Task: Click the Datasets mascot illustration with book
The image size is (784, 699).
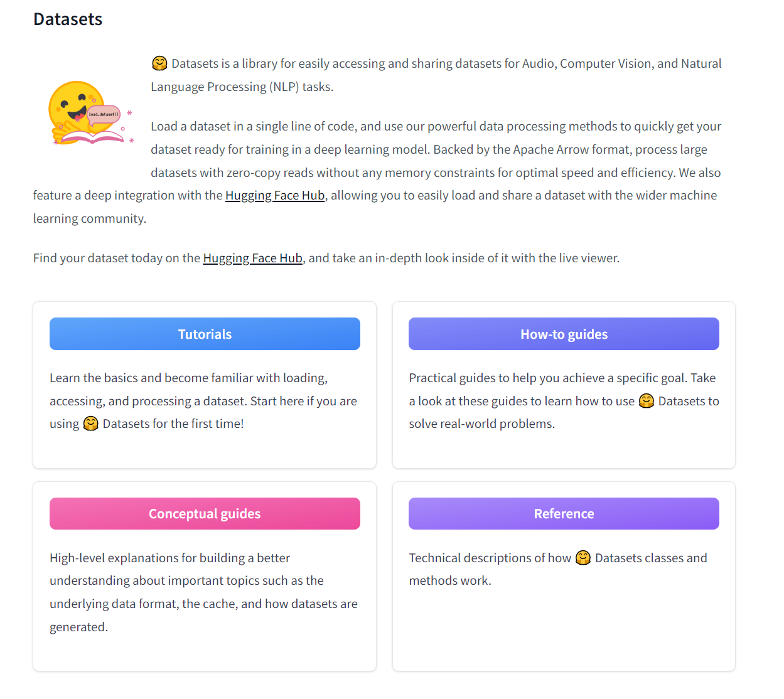Action: tap(91, 114)
